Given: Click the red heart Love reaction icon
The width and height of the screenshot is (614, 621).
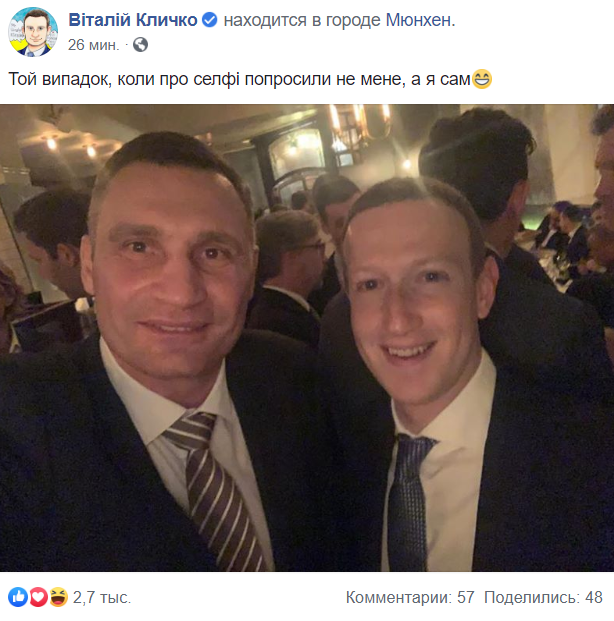Looking at the screenshot, I should pos(37,597).
